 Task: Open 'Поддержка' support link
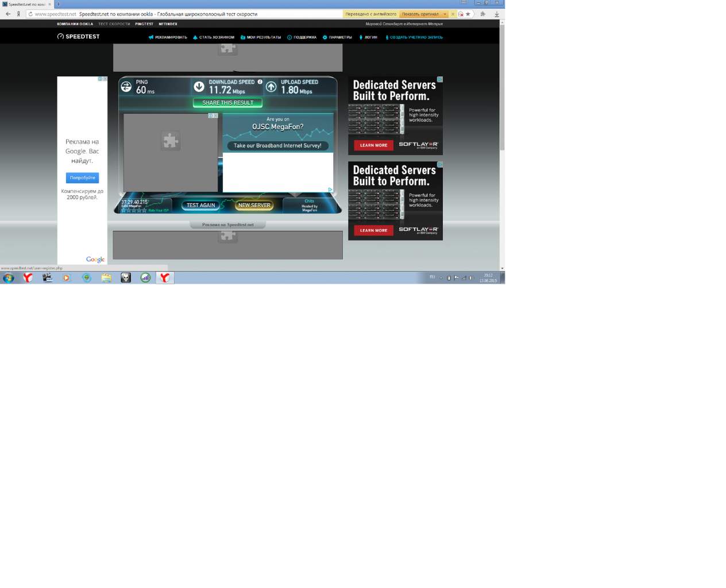pos(302,37)
